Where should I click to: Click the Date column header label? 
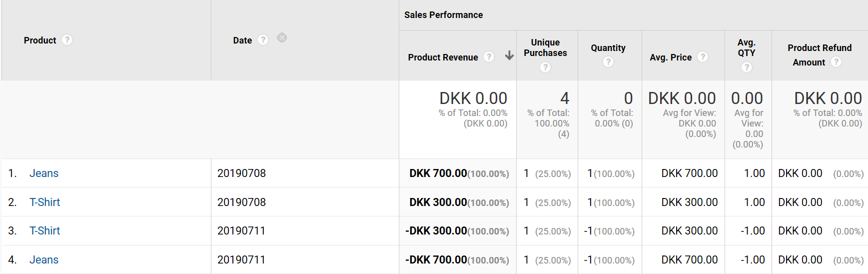pos(242,40)
